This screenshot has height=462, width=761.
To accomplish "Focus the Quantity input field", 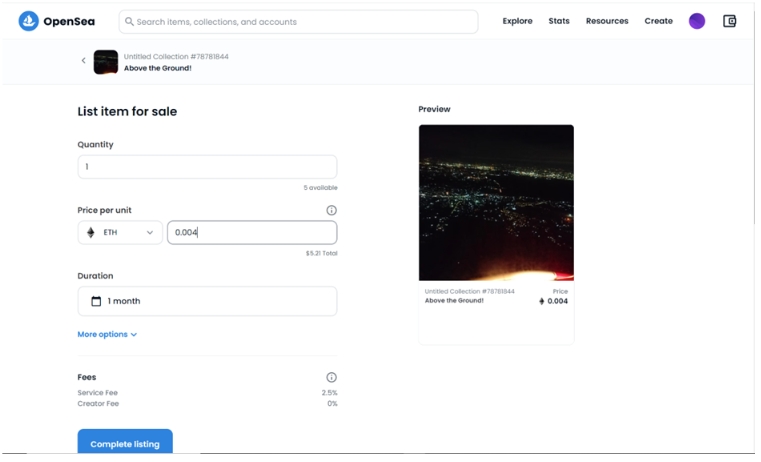I will tap(207, 167).
